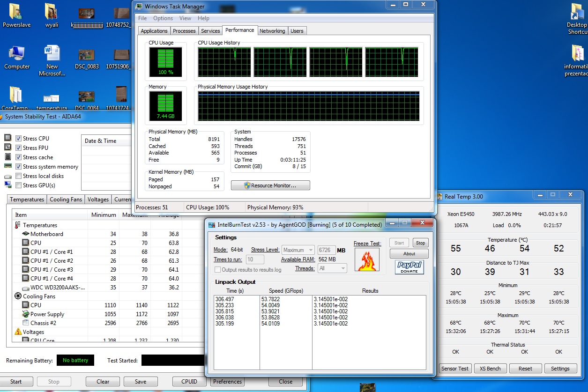Screen dimensions: 588x392
Task: Click the AIDA64 CPUID button
Action: pos(189,382)
